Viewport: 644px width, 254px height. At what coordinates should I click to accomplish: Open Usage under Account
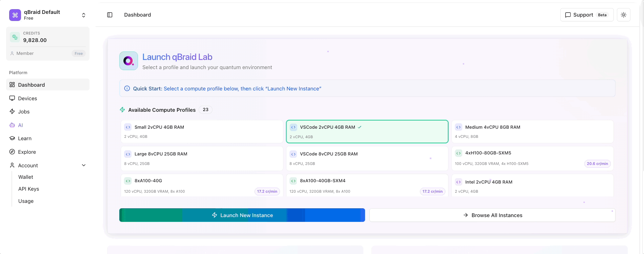click(x=26, y=201)
